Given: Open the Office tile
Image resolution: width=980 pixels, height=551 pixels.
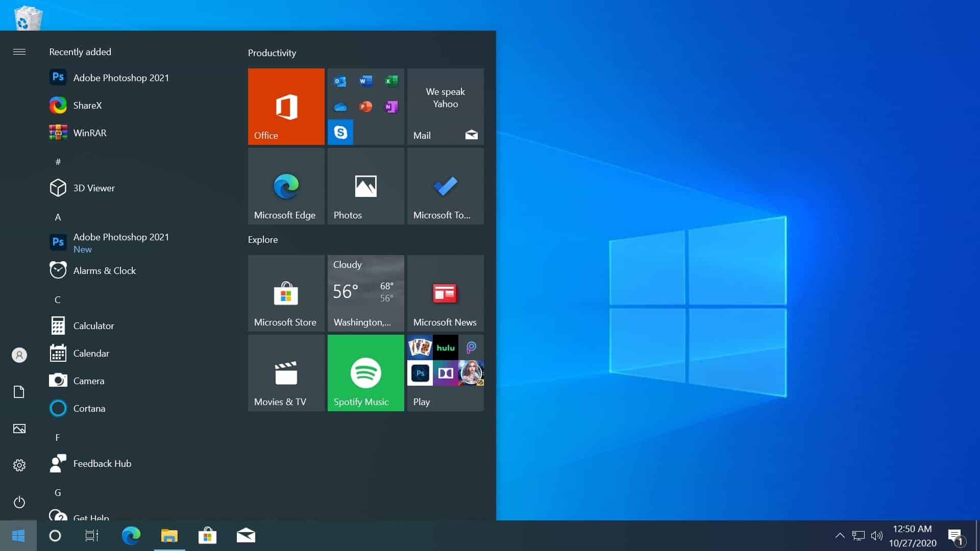Looking at the screenshot, I should click(286, 106).
